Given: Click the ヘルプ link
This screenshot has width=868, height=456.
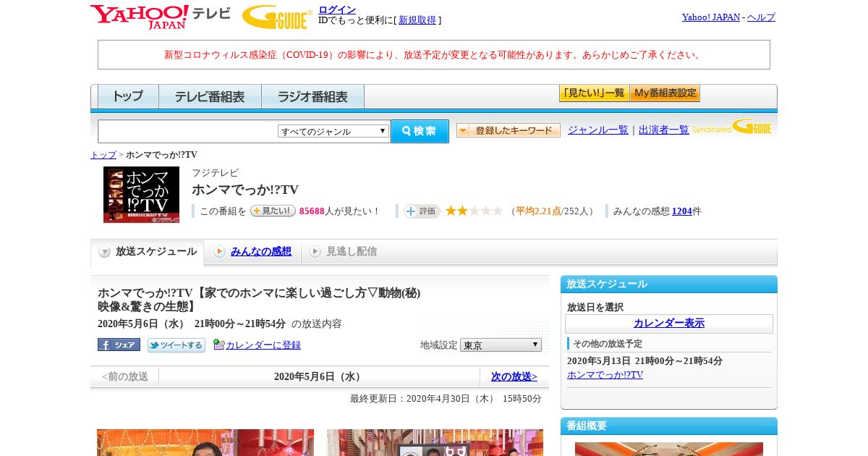Looking at the screenshot, I should coord(761,17).
